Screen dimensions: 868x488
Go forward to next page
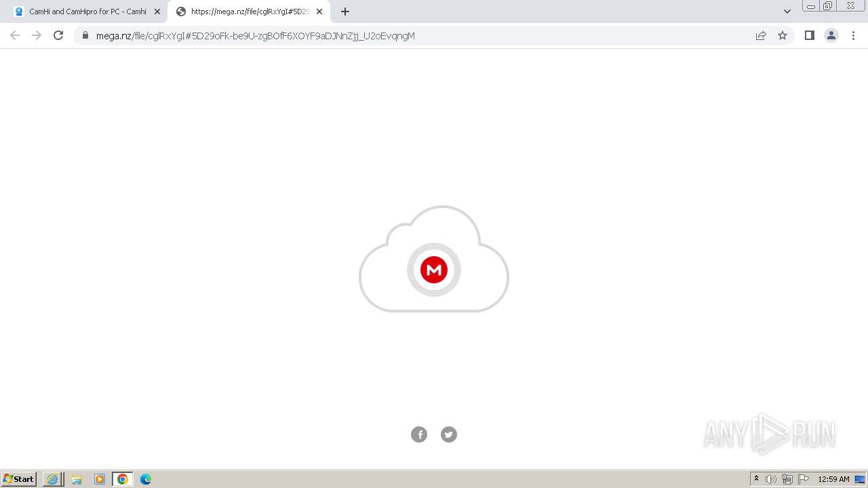(x=37, y=35)
